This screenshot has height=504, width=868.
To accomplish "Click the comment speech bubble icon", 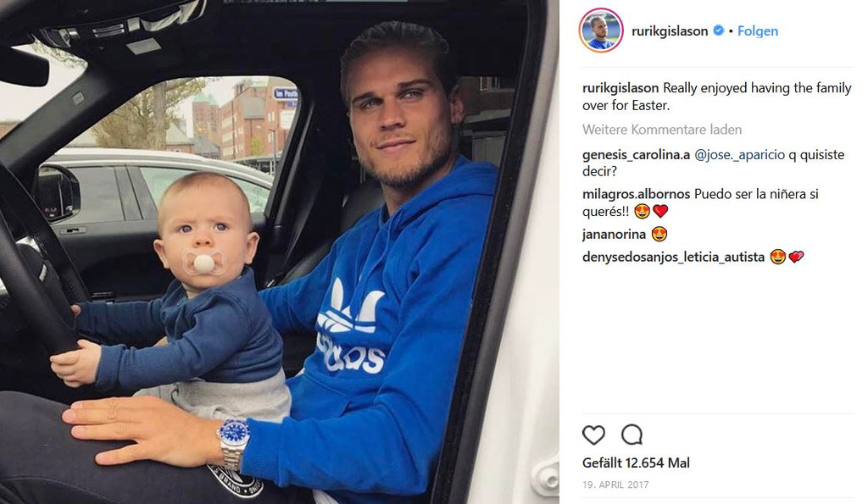I will (632, 435).
